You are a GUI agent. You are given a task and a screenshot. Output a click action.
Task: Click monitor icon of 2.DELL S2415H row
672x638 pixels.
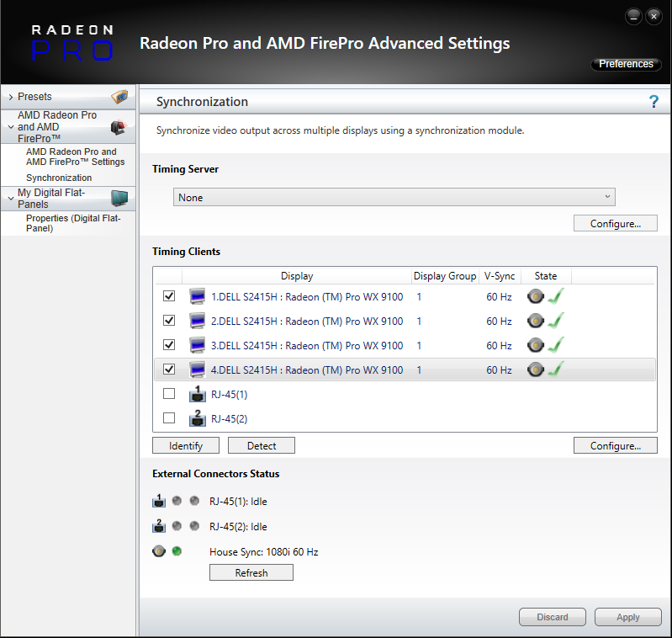[198, 322]
